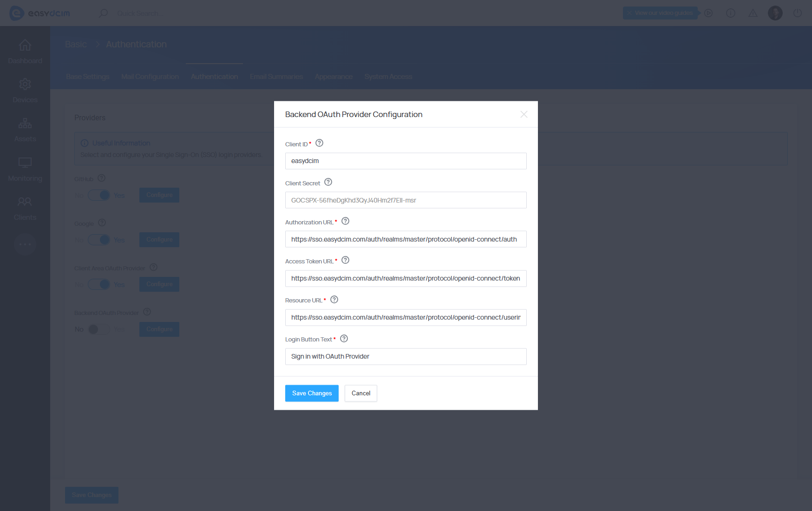Viewport: 812px width, 511px height.
Task: Open Access Token URL help icon
Action: 345,260
